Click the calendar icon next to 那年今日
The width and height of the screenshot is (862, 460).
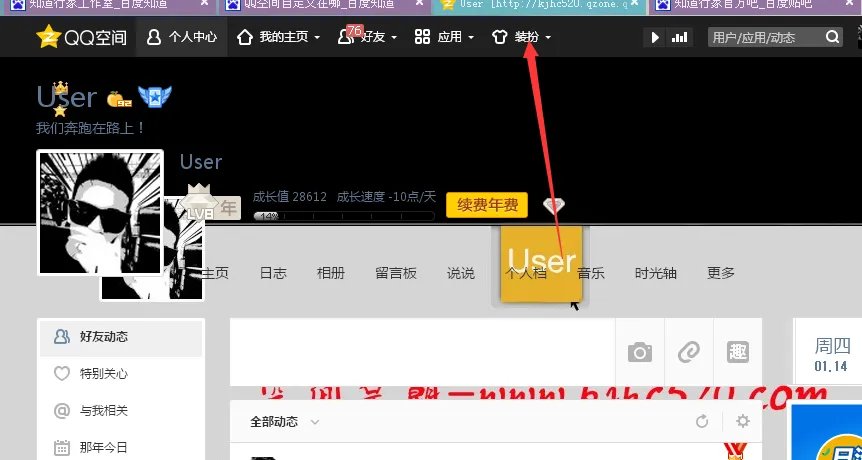click(62, 447)
